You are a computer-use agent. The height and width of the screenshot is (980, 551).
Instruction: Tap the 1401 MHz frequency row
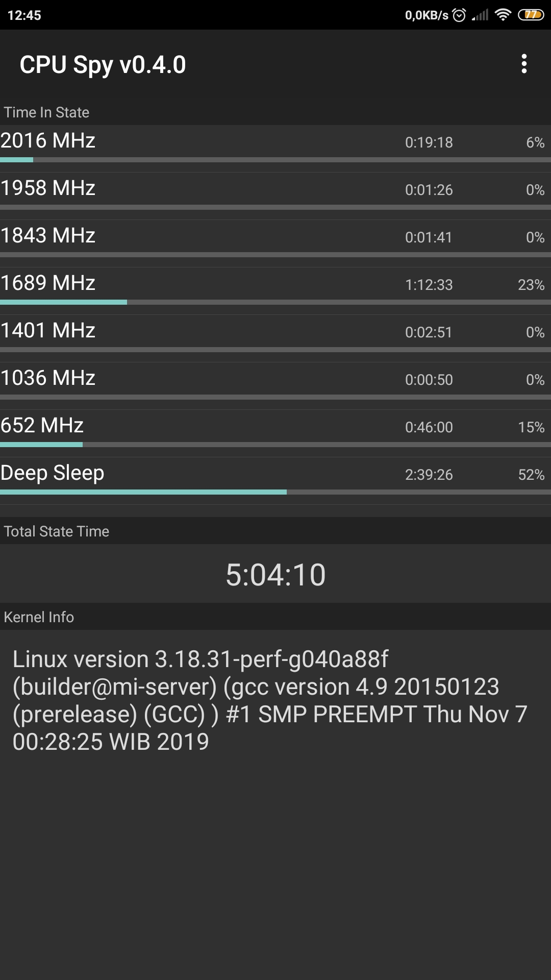tap(275, 331)
